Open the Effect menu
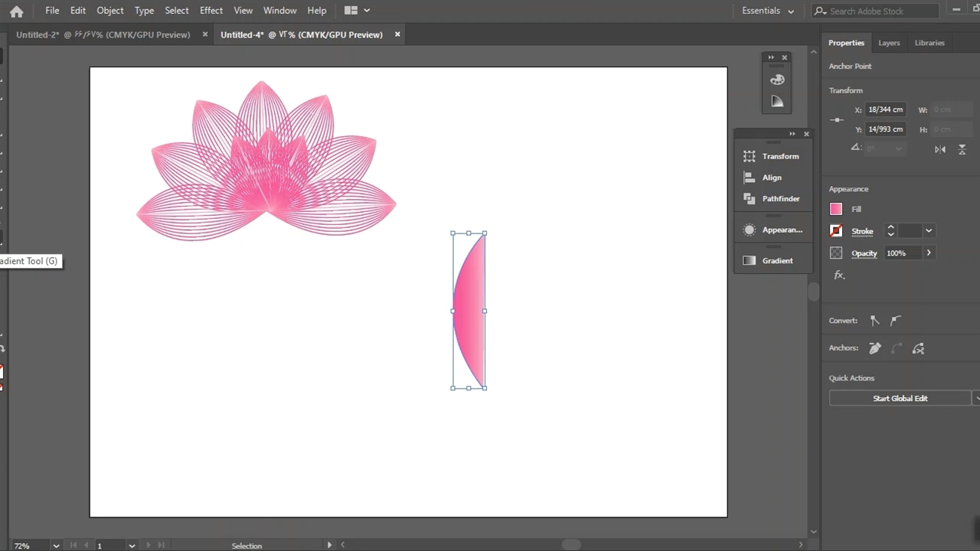The image size is (980, 551). coord(211,11)
